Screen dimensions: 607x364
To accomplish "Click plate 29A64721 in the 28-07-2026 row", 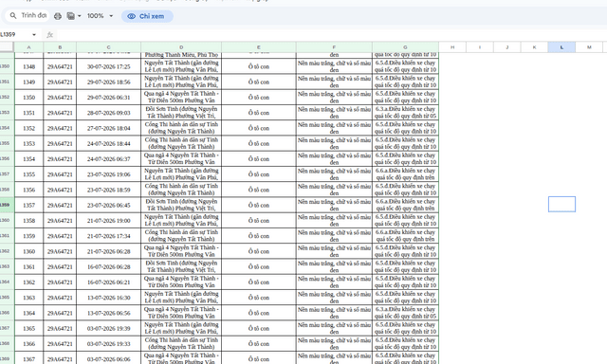I will 60,113.
